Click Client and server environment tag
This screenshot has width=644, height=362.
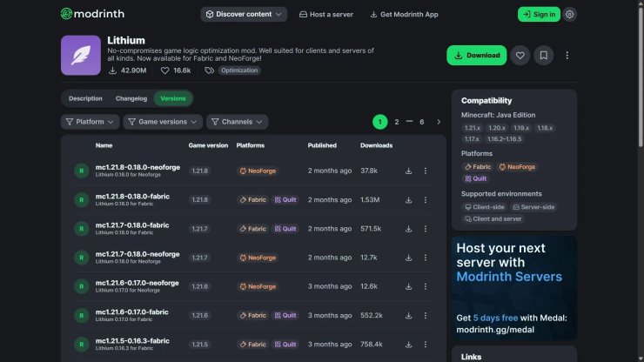pos(493,219)
